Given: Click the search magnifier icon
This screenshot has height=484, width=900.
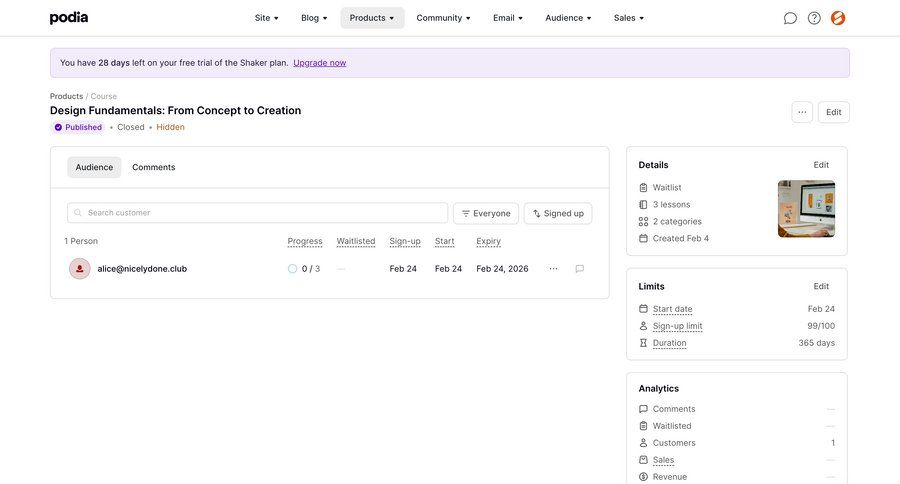Looking at the screenshot, I should click(x=78, y=213).
